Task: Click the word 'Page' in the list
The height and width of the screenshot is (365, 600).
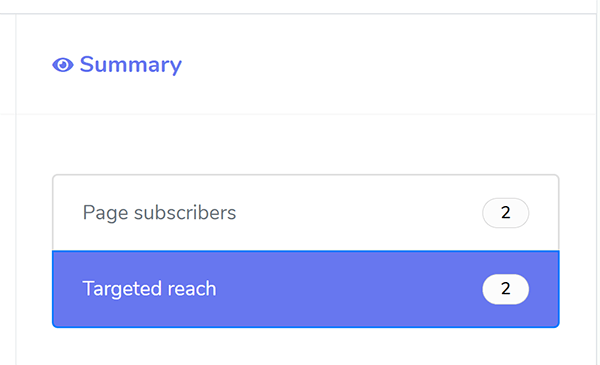Action: pos(106,213)
